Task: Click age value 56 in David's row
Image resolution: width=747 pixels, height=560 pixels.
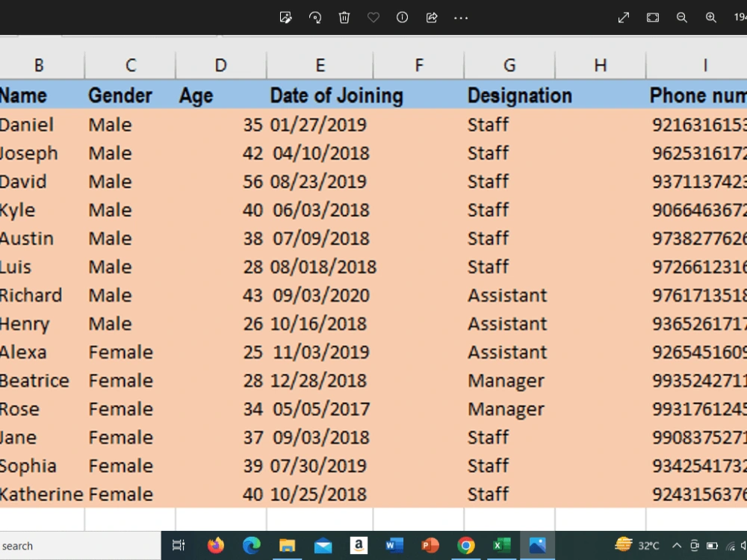Action: (x=253, y=181)
